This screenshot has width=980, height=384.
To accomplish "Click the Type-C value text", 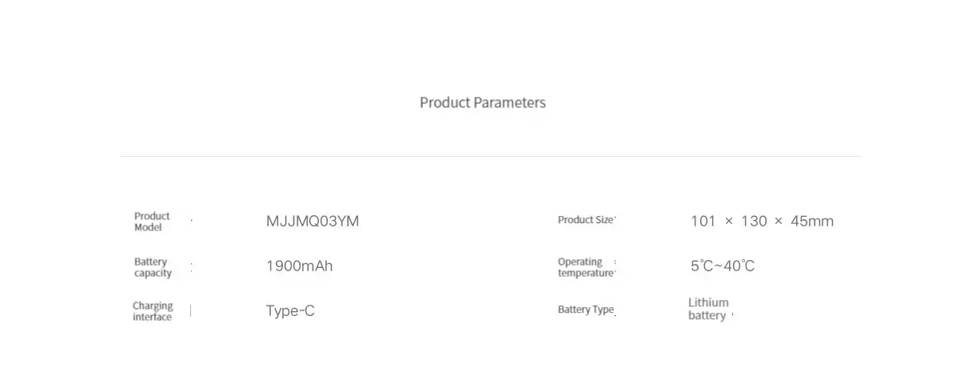I will 290,311.
